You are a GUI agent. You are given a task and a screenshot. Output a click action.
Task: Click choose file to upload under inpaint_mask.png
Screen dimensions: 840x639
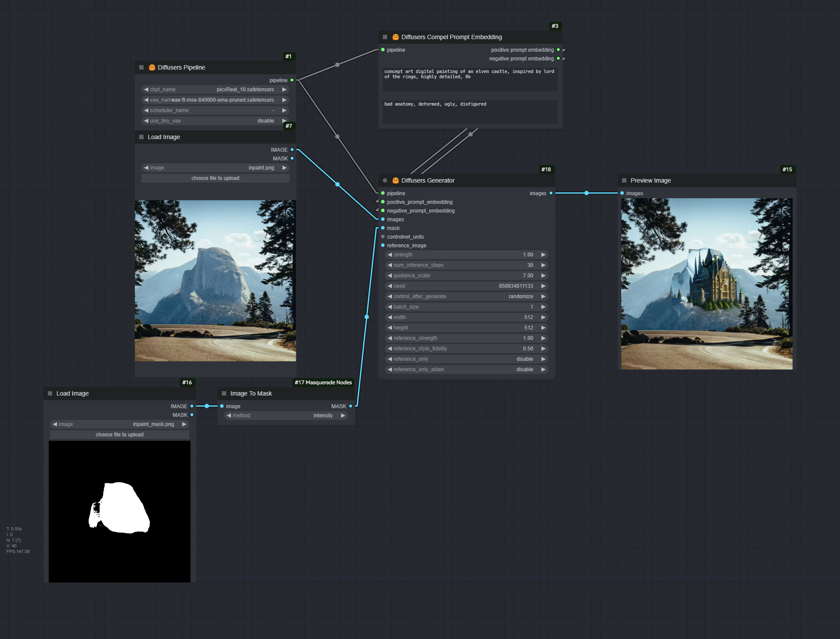pyautogui.click(x=120, y=435)
